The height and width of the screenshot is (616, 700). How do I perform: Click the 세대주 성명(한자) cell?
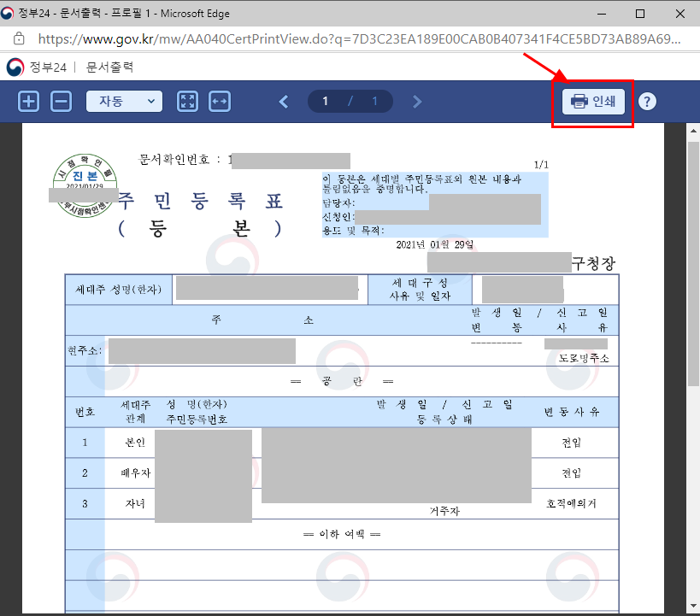click(x=118, y=290)
